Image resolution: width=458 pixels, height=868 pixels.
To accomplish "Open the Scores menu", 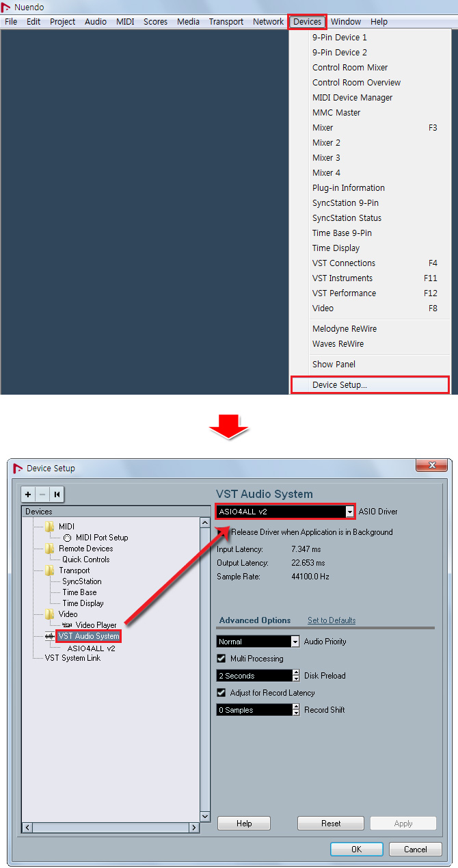I will coord(155,22).
